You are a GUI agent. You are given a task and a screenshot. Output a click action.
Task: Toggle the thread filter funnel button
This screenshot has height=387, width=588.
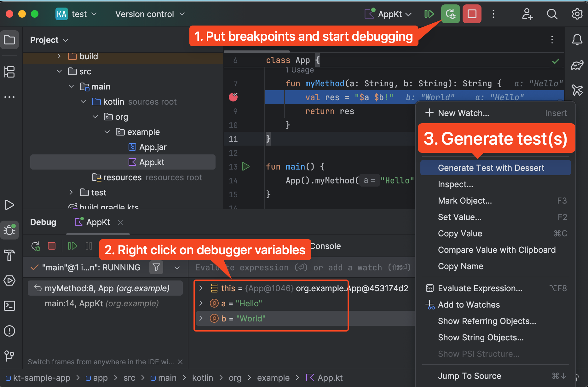point(156,268)
